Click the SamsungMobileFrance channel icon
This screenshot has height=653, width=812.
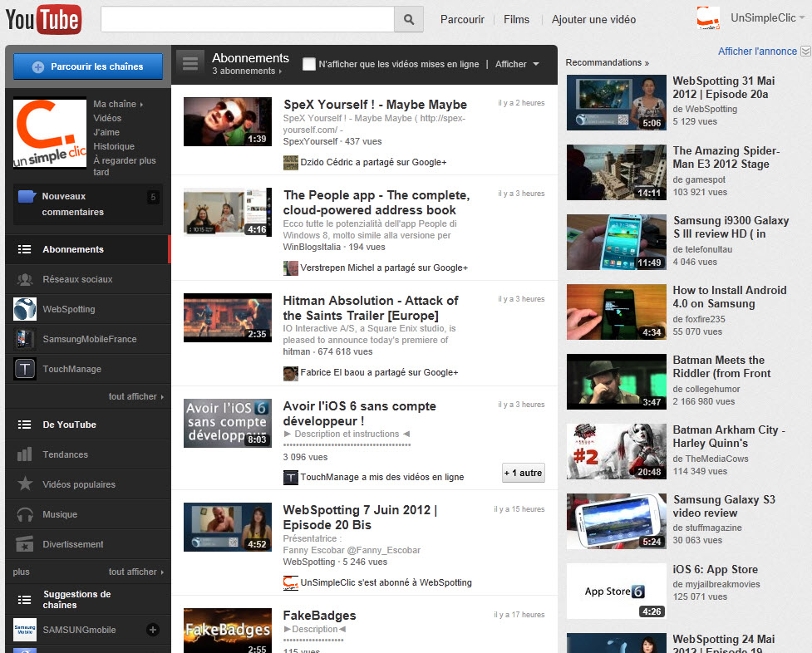[25, 339]
